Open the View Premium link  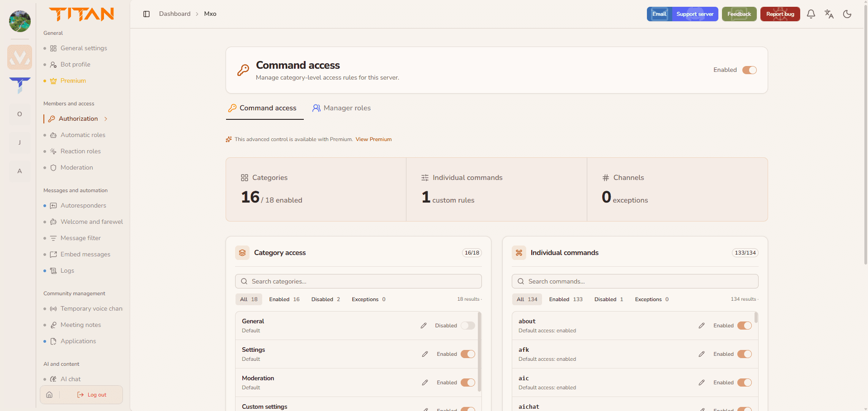[373, 139]
